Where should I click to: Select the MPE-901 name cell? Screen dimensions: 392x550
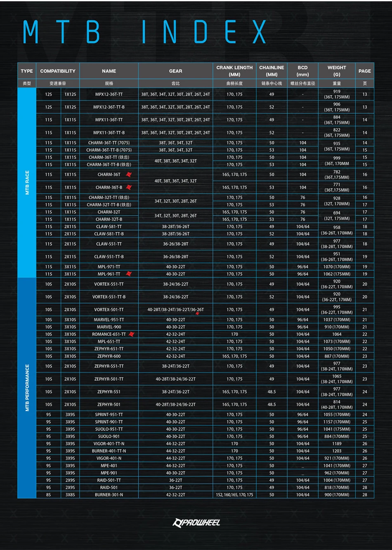pyautogui.click(x=109, y=473)
